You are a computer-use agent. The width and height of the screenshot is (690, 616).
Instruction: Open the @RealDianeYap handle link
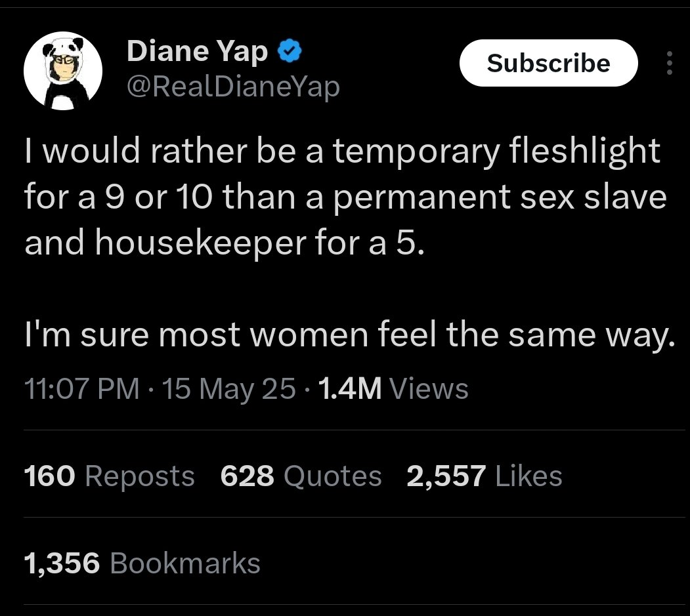[232, 85]
